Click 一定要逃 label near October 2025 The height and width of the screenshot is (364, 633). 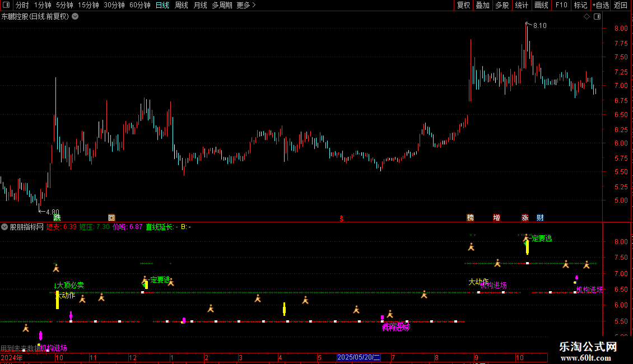[x=541, y=239]
